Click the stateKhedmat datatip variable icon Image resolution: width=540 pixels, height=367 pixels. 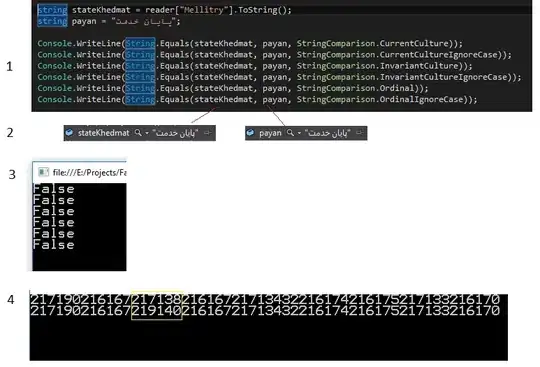pos(69,133)
